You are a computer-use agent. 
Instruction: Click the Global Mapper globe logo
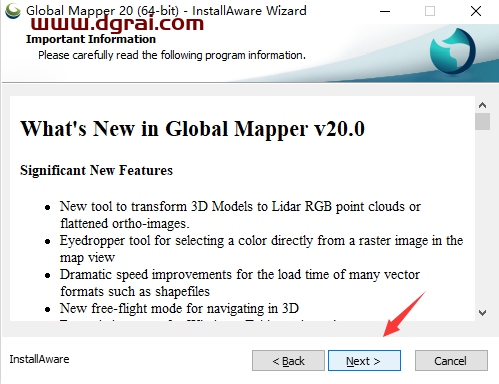click(453, 51)
